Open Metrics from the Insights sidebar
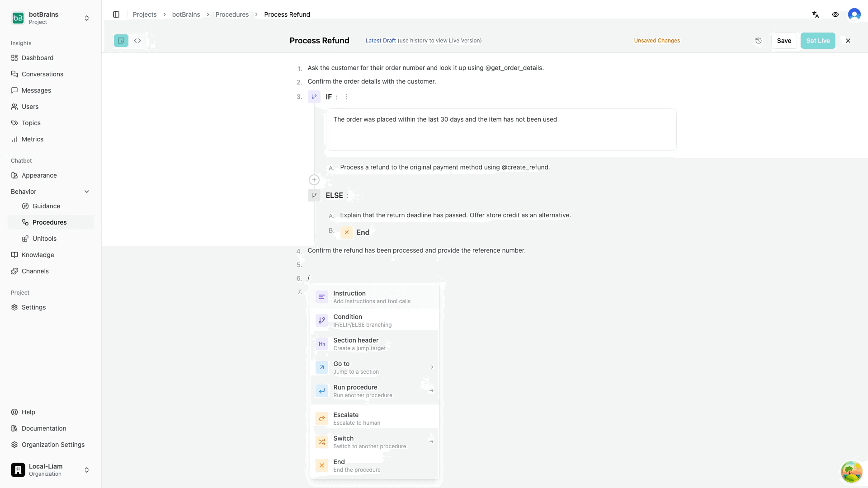Image resolution: width=868 pixels, height=488 pixels. (33, 139)
